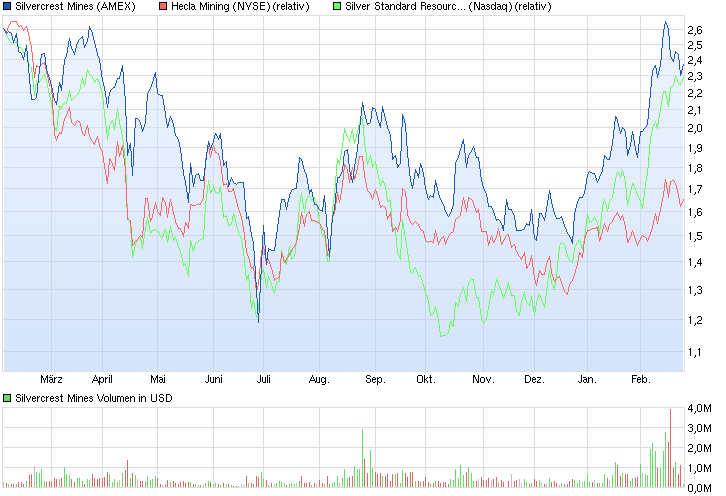Click the 2,0M volume axis value

[x=700, y=448]
